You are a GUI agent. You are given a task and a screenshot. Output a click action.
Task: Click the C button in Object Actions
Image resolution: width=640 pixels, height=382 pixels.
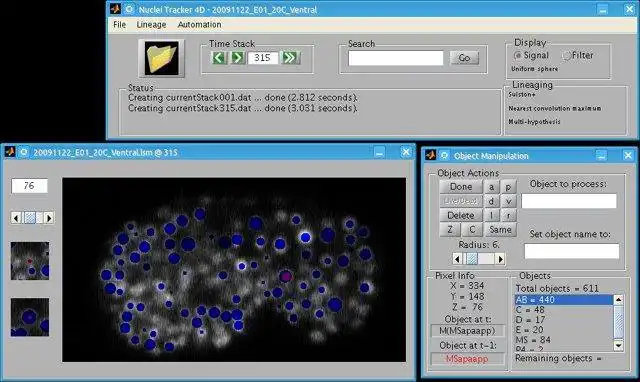(472, 230)
